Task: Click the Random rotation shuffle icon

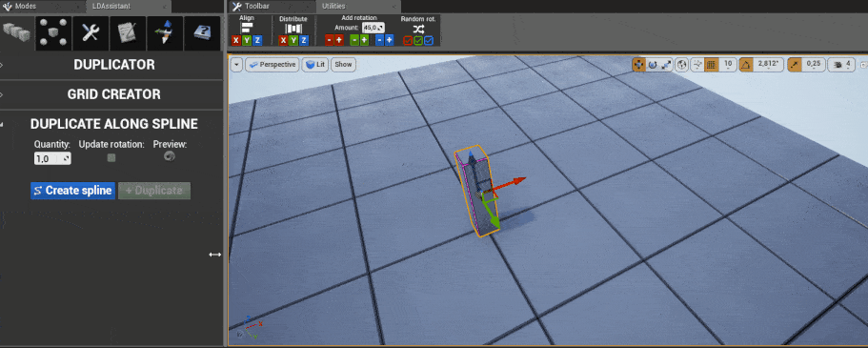Action: (419, 29)
